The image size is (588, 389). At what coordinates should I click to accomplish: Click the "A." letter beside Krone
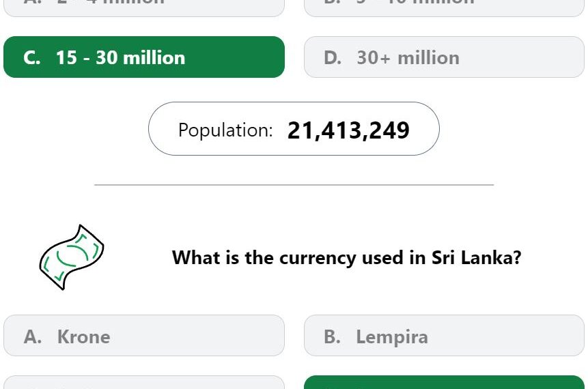point(33,336)
